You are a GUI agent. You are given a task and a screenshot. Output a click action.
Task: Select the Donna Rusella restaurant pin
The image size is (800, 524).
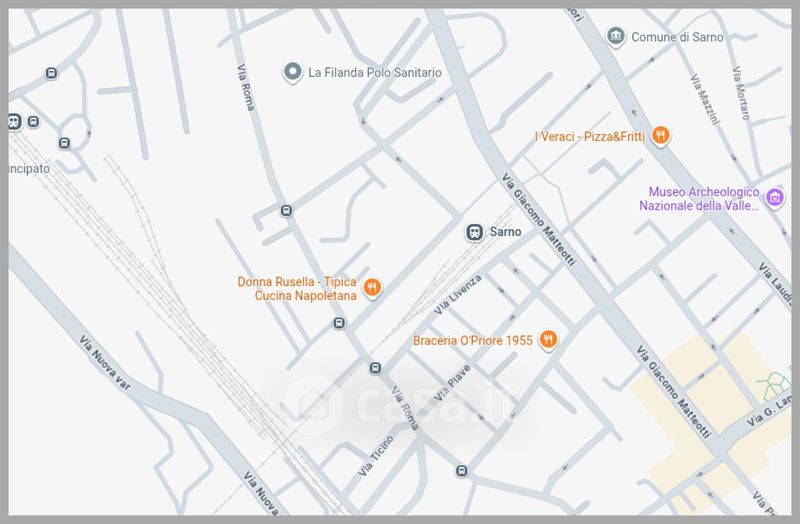[371, 288]
